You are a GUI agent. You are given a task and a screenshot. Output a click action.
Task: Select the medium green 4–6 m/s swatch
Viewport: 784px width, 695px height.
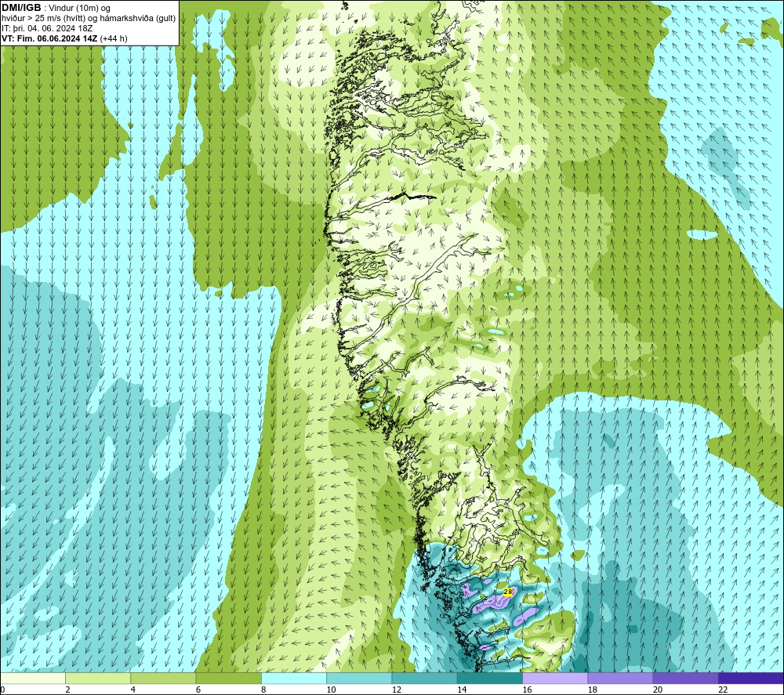163,678
